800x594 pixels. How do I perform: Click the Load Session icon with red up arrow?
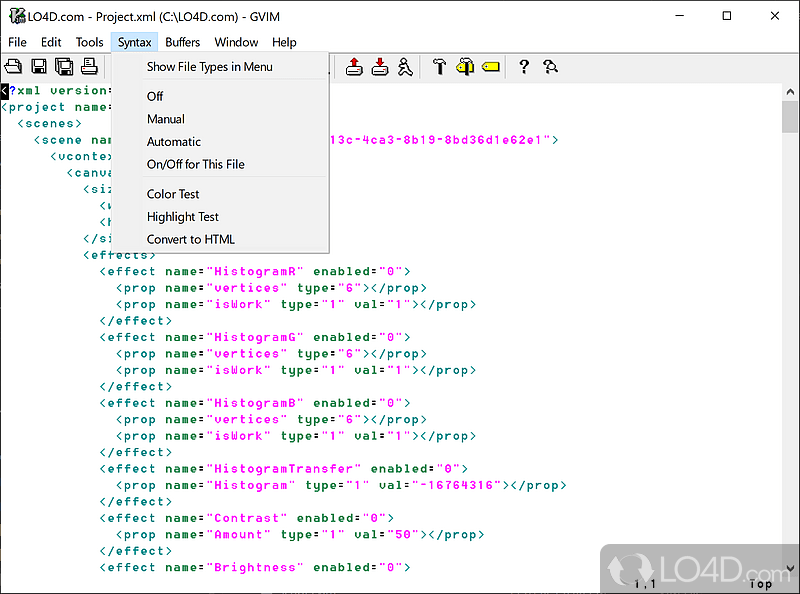tap(354, 67)
